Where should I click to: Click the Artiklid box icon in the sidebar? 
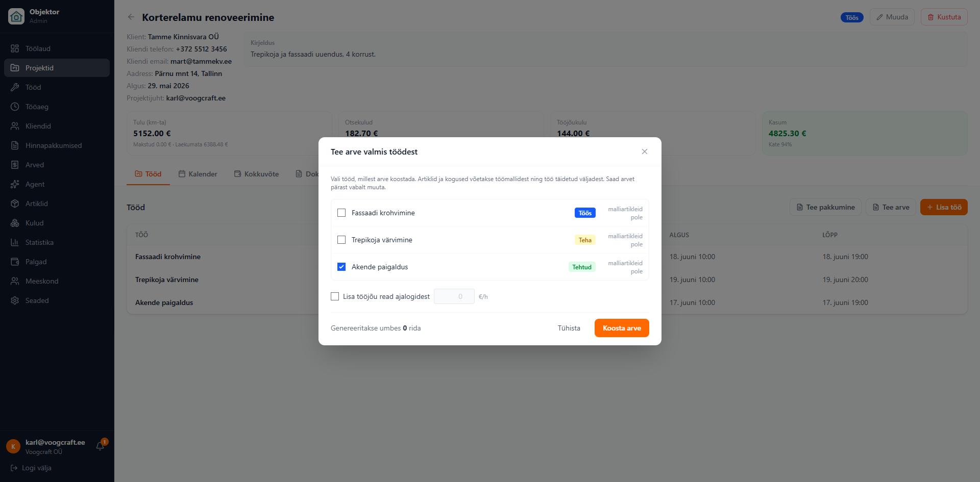(x=15, y=204)
